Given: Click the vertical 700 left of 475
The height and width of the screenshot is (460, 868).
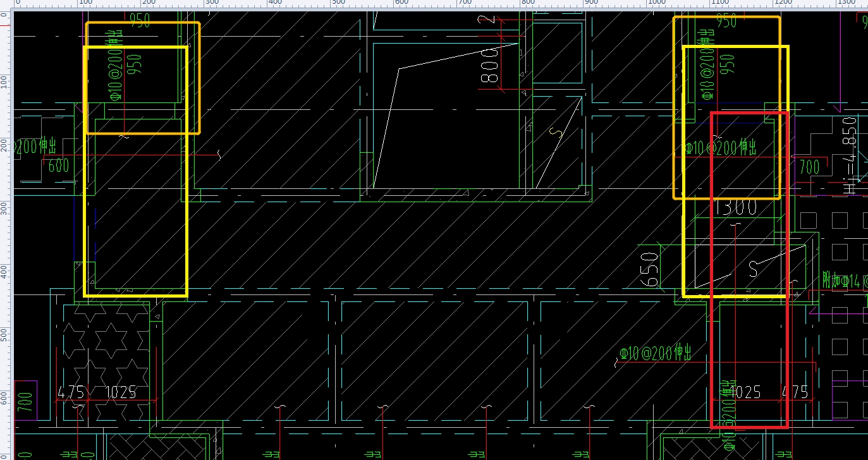Looking at the screenshot, I should 24,402.
